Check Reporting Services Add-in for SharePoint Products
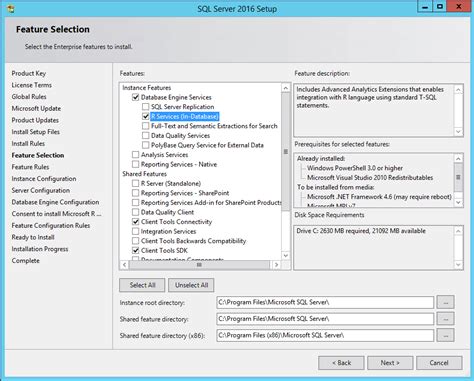This screenshot has height=381, width=474. 135,203
